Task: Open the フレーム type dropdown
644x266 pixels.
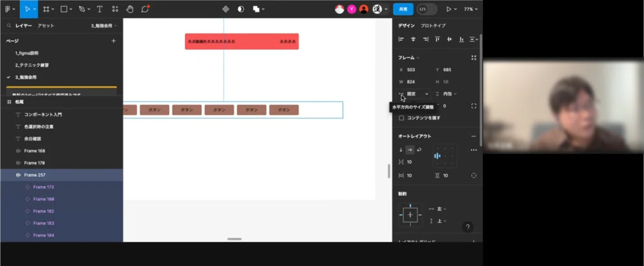Action: tap(409, 57)
